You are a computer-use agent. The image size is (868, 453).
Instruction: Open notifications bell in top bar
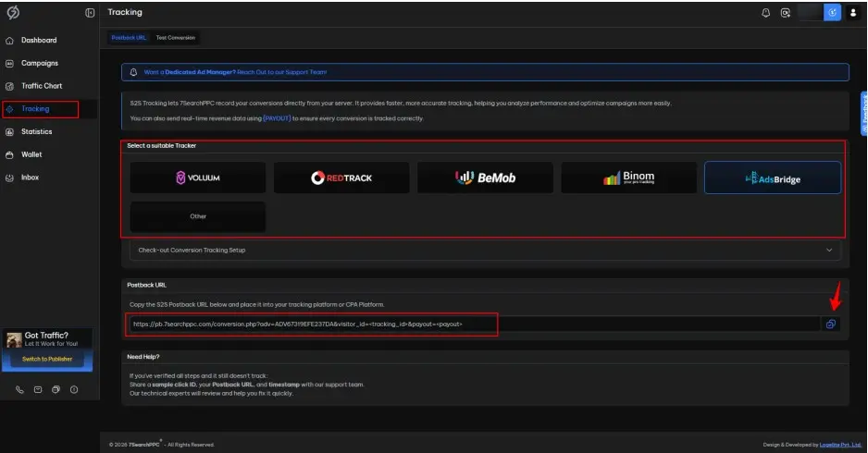tap(765, 13)
